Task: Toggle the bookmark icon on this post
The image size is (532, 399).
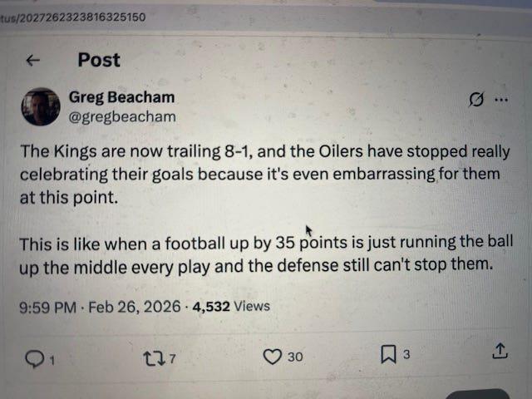Action: pyautogui.click(x=388, y=356)
